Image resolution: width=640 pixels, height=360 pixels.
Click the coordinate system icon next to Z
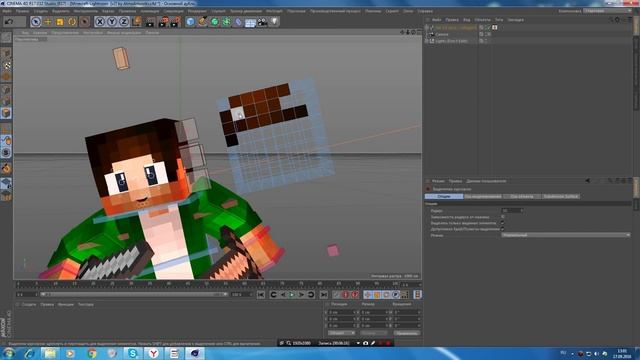click(137, 22)
